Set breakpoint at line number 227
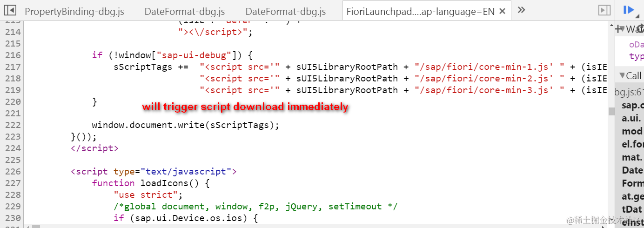 click(x=13, y=183)
